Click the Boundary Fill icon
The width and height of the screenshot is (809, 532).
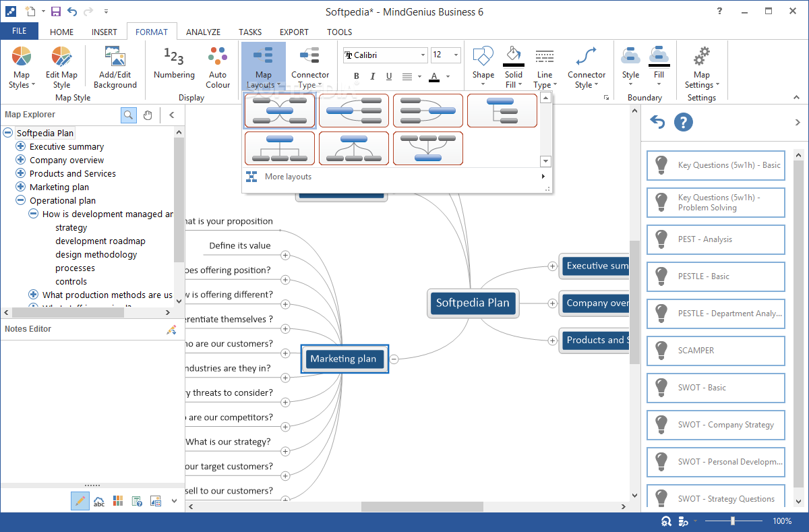tap(659, 55)
